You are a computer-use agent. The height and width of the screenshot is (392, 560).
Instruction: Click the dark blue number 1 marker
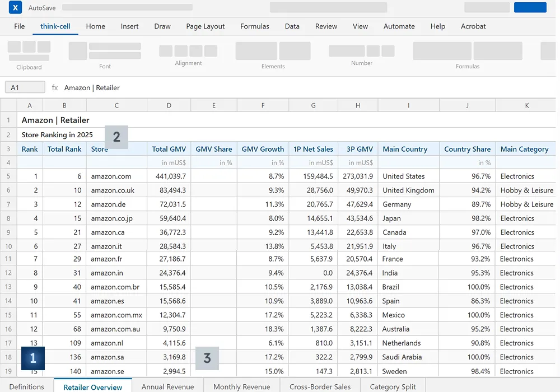click(33, 358)
